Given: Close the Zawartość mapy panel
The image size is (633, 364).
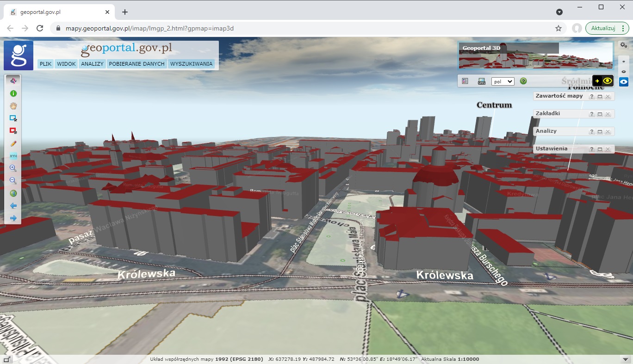Looking at the screenshot, I should coord(608,96).
